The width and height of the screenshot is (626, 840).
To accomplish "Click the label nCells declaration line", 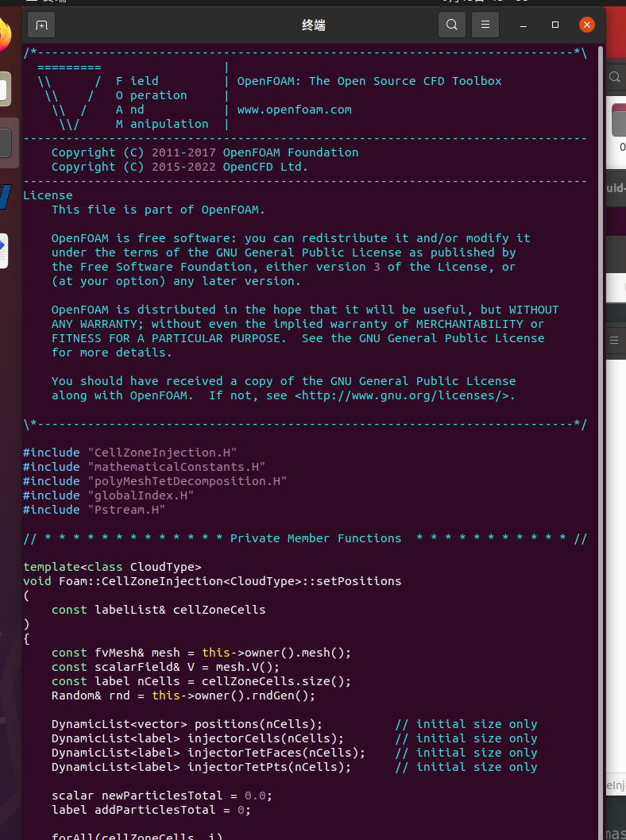I will (202, 681).
